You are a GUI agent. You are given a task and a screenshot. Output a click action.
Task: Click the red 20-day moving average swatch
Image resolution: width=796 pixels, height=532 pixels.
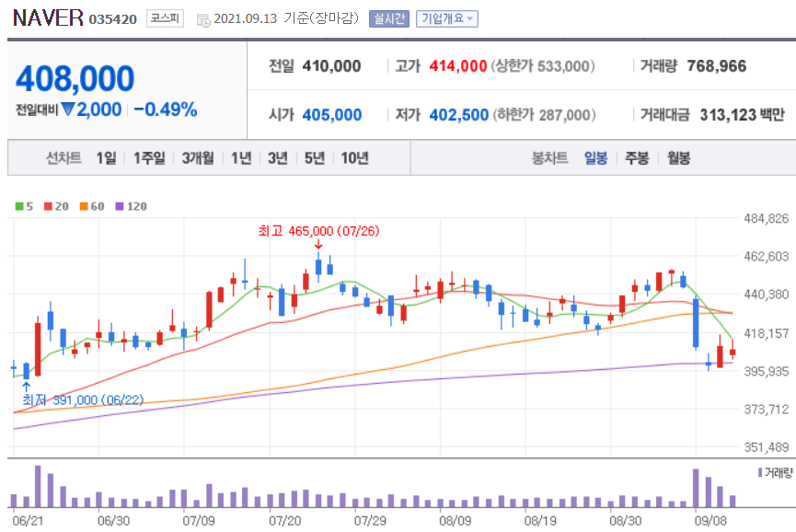(x=48, y=206)
